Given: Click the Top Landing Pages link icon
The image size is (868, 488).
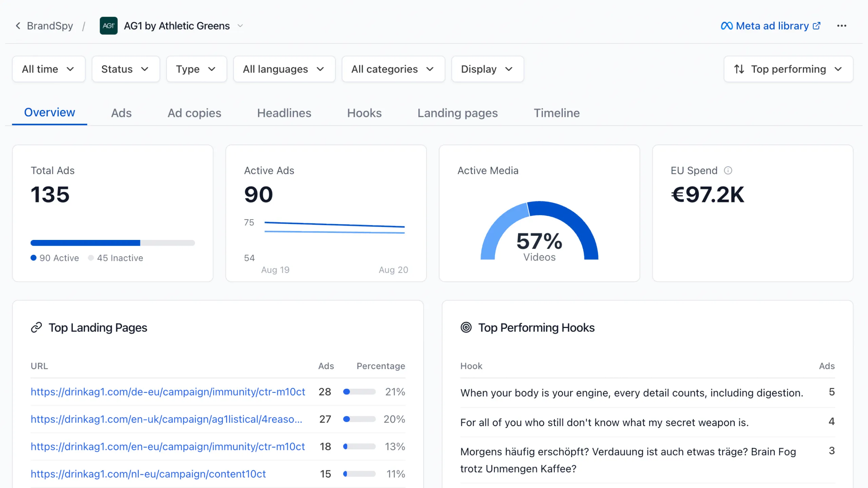Looking at the screenshot, I should tap(36, 327).
